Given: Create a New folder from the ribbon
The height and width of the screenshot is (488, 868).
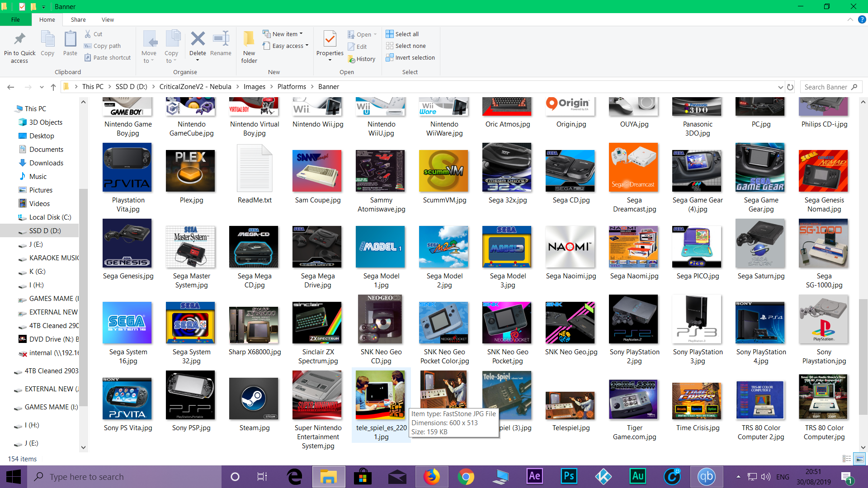Looking at the screenshot, I should coord(249,47).
